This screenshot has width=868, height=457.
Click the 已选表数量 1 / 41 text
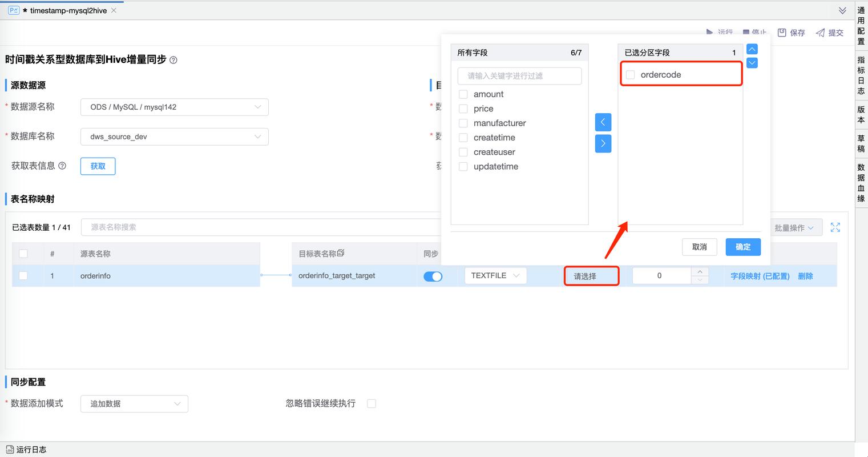41,227
